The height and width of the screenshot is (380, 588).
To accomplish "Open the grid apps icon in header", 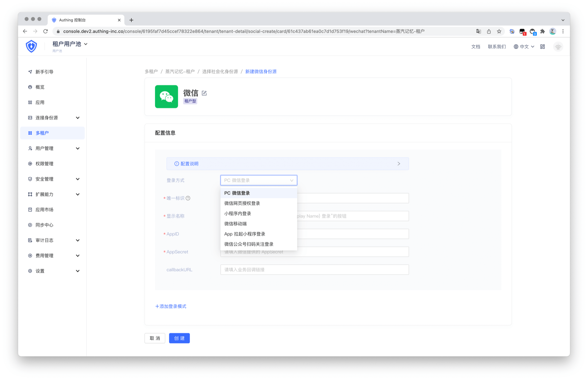I will 542,47.
